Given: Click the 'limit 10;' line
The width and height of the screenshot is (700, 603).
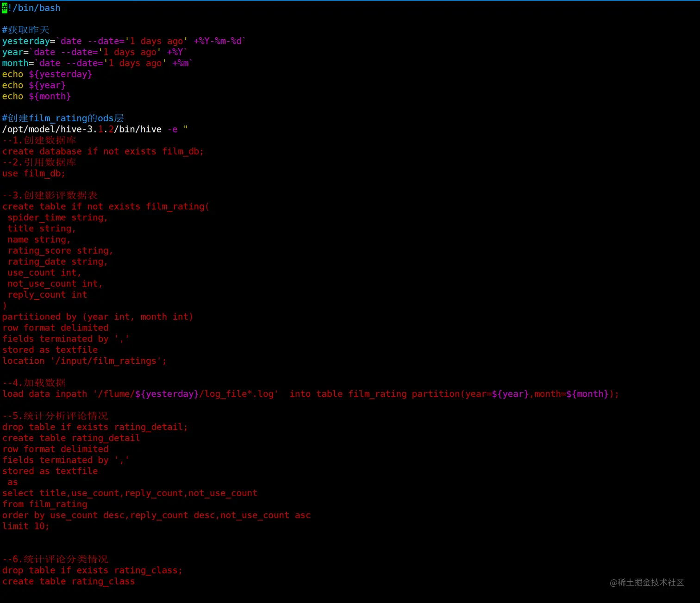Looking at the screenshot, I should [x=25, y=527].
